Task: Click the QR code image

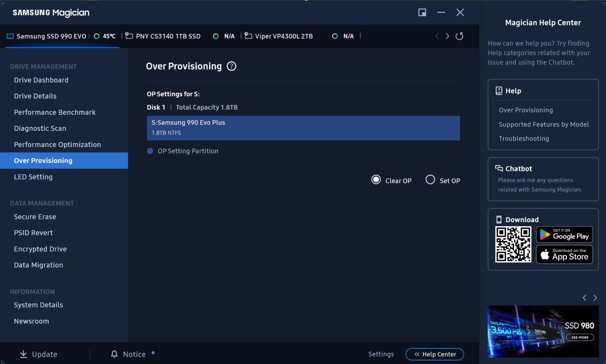Action: coord(513,244)
